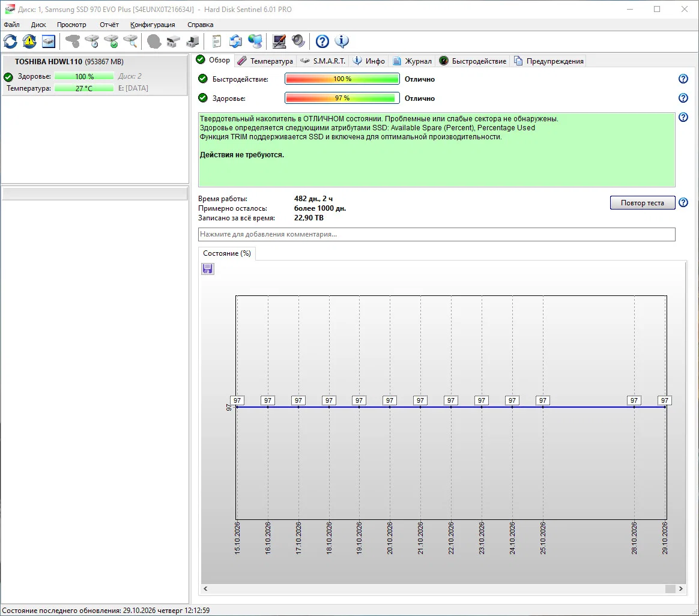Click the Повтор теста button
The image size is (699, 616).
click(643, 203)
